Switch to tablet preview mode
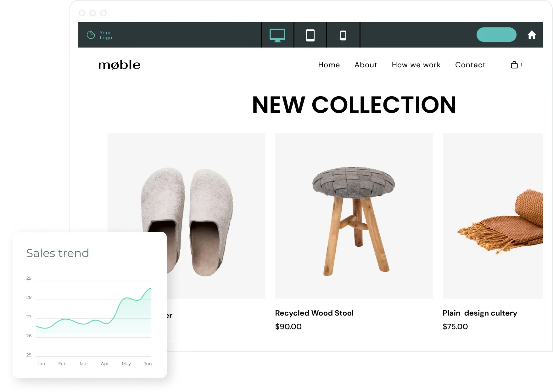Image resolution: width=553 pixels, height=392 pixels. click(310, 35)
